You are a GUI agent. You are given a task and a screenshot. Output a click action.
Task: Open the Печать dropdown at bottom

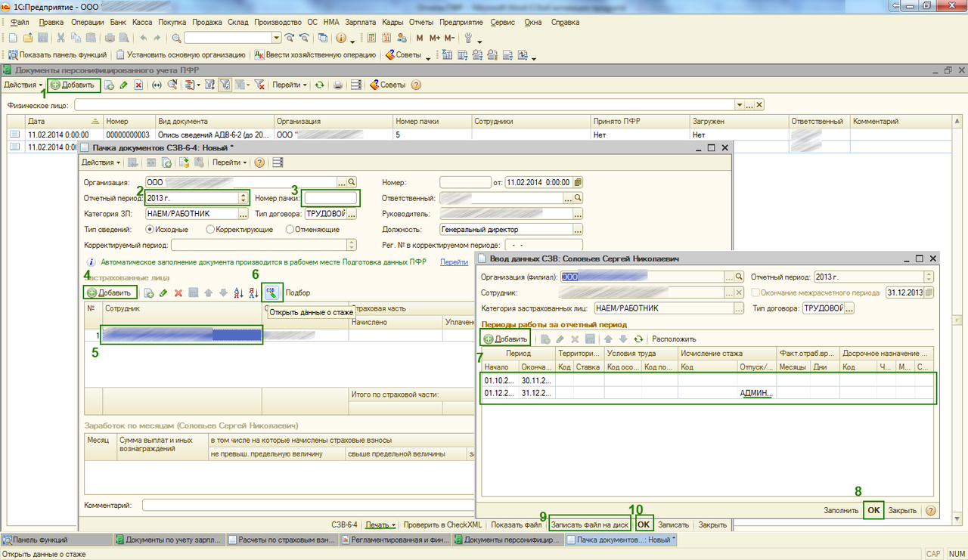(380, 524)
